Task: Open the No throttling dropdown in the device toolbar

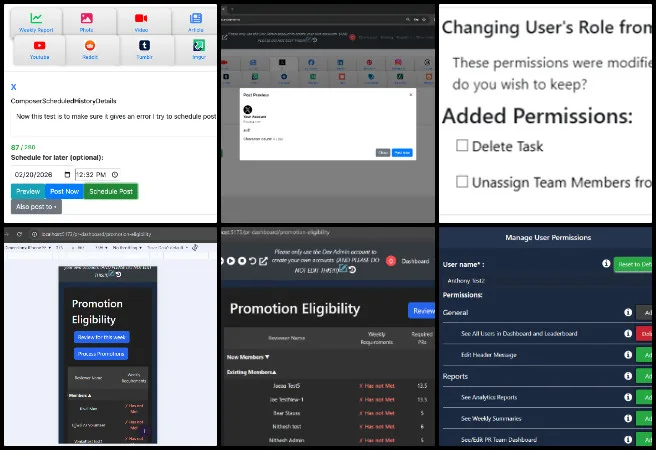Action: (126, 248)
